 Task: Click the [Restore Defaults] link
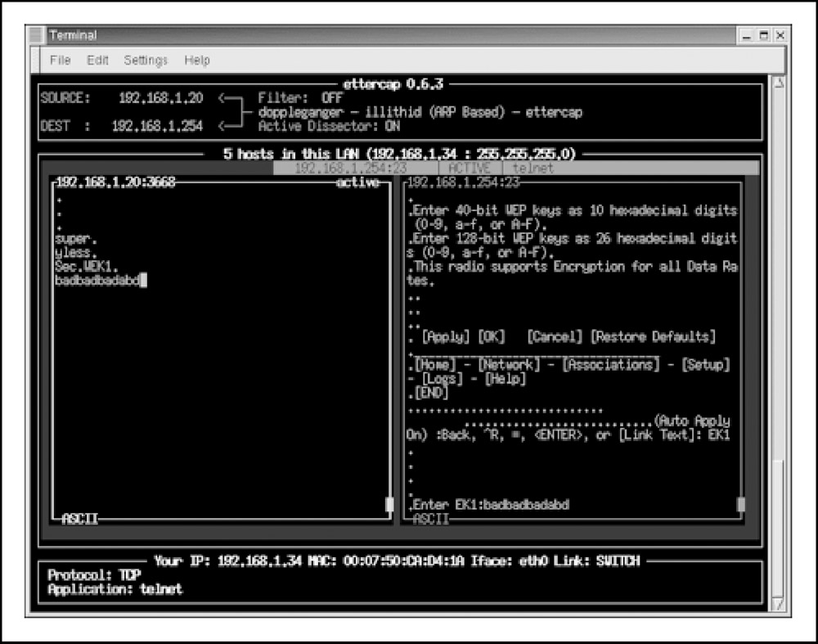coord(653,336)
